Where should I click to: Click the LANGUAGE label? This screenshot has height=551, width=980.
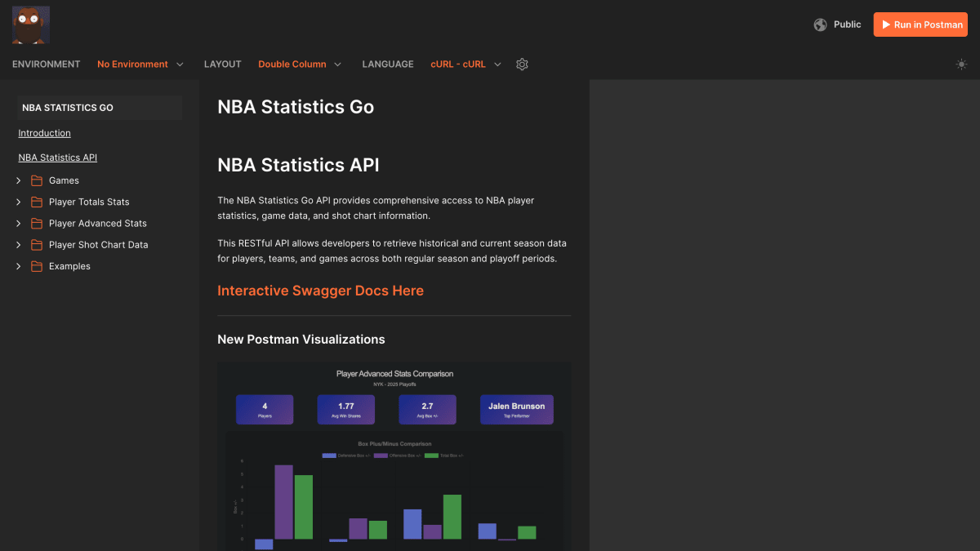point(388,64)
